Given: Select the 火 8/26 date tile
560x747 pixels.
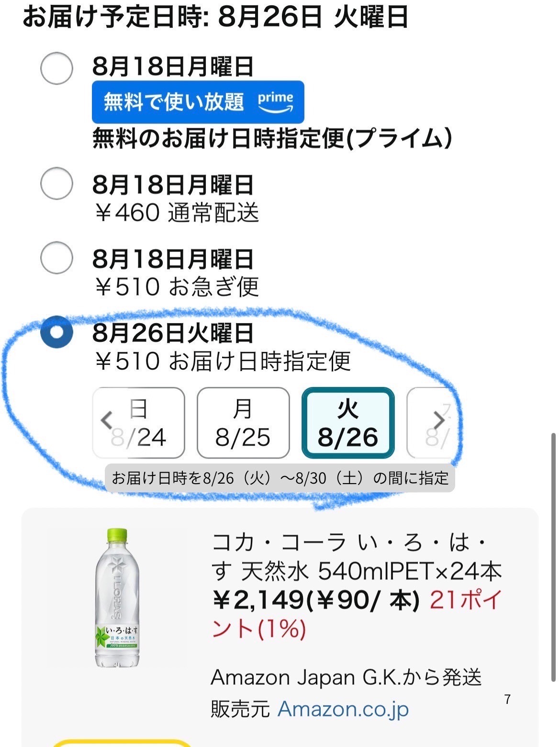Looking at the screenshot, I should 348,423.
